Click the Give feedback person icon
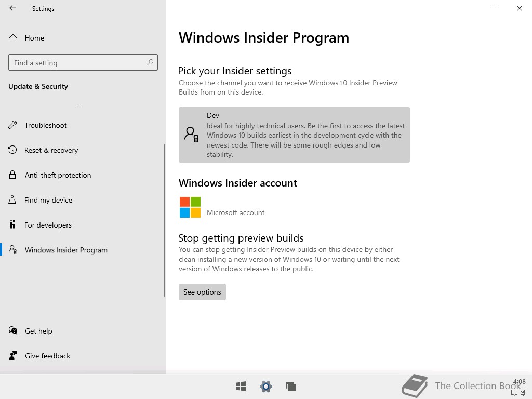Image resolution: width=532 pixels, height=399 pixels. pos(13,355)
